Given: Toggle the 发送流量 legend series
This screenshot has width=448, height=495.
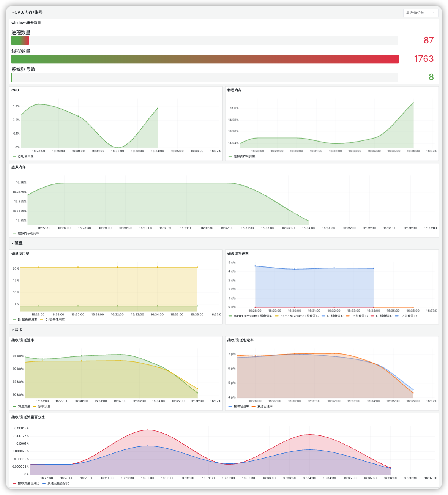Looking at the screenshot, I should (21, 406).
